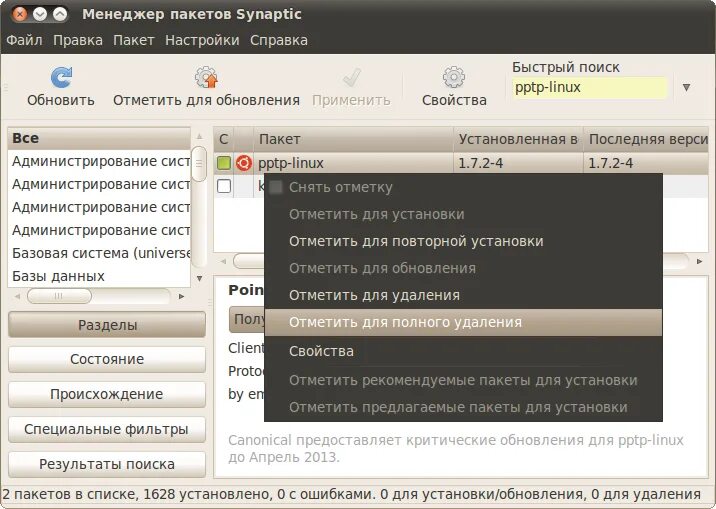Open the Пакет menu
Viewport: 716px width, 509px height.
133,40
